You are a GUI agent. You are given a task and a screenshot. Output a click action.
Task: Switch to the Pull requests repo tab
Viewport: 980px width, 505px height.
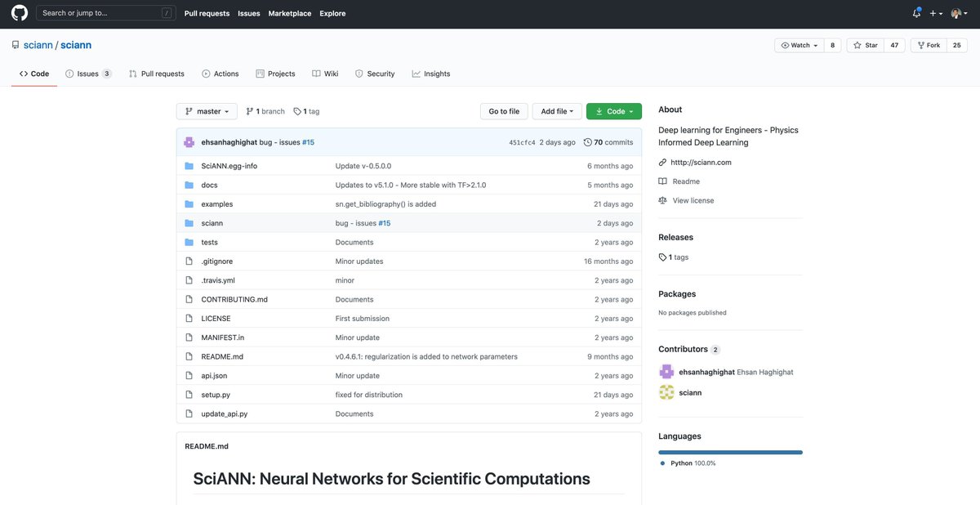pos(157,74)
